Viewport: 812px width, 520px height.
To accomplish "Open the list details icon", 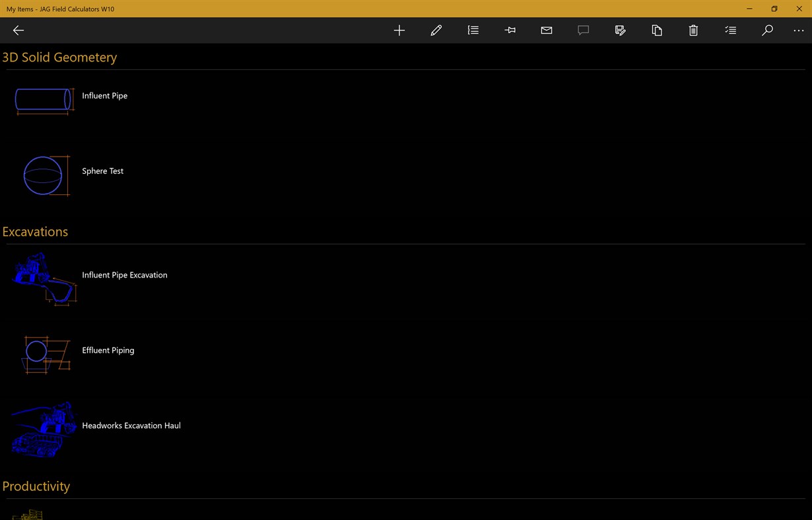I will point(473,30).
